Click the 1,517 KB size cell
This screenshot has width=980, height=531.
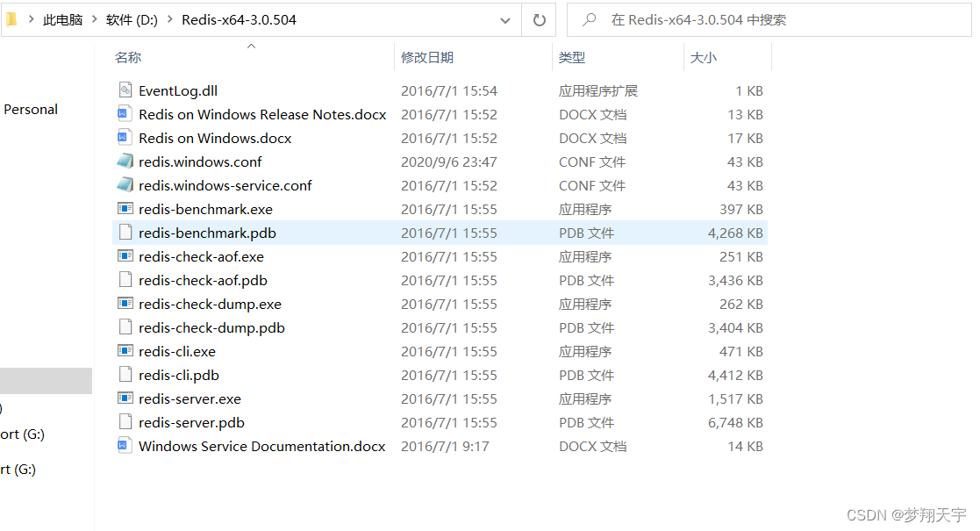point(735,399)
